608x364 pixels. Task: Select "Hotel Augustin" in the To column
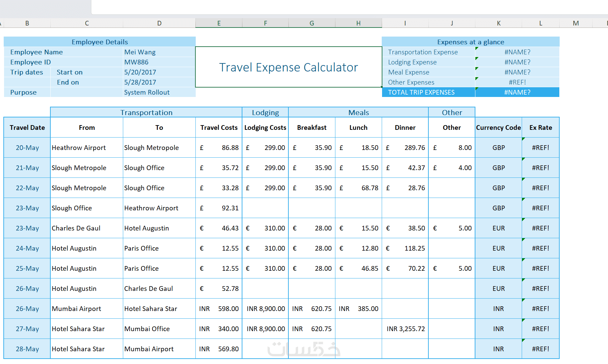click(159, 228)
